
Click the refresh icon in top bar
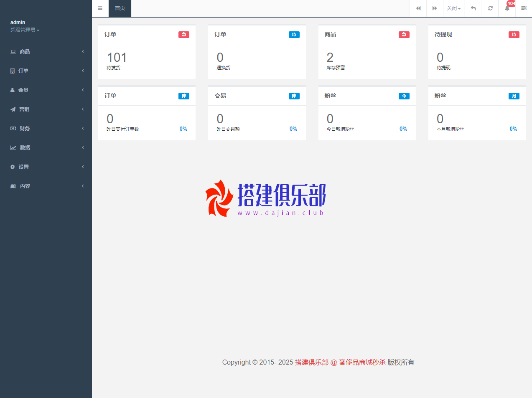490,8
